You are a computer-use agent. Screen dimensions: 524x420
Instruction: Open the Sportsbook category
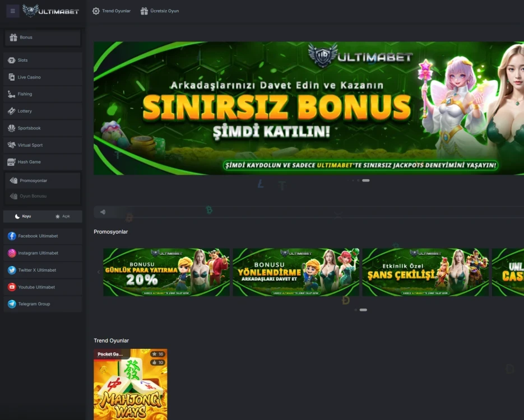tap(43, 128)
